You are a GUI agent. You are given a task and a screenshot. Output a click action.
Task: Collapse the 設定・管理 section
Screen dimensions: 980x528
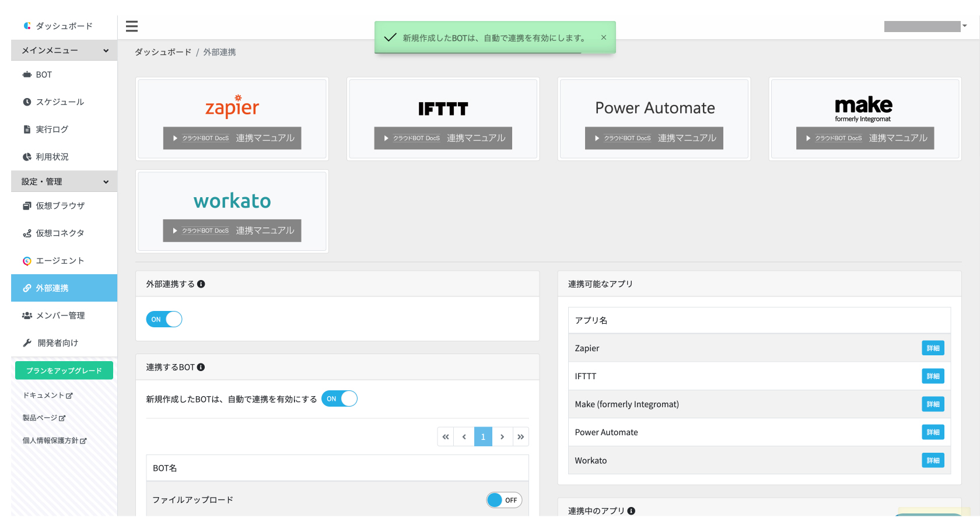tap(64, 181)
